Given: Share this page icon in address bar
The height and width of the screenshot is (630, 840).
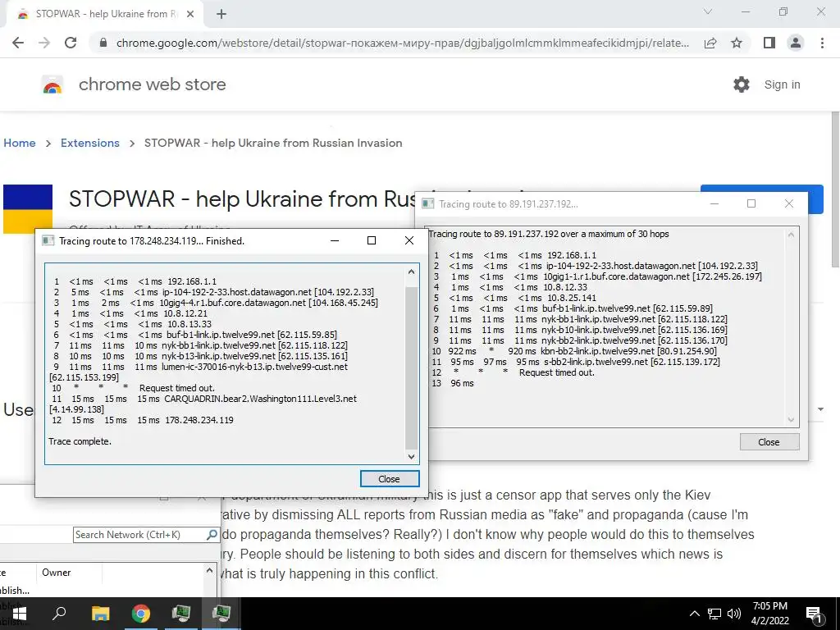Looking at the screenshot, I should coord(710,43).
